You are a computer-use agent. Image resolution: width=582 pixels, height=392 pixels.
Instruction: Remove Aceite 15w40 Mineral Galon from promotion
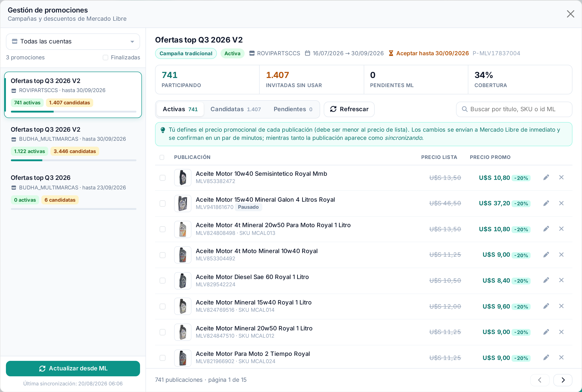(x=561, y=203)
